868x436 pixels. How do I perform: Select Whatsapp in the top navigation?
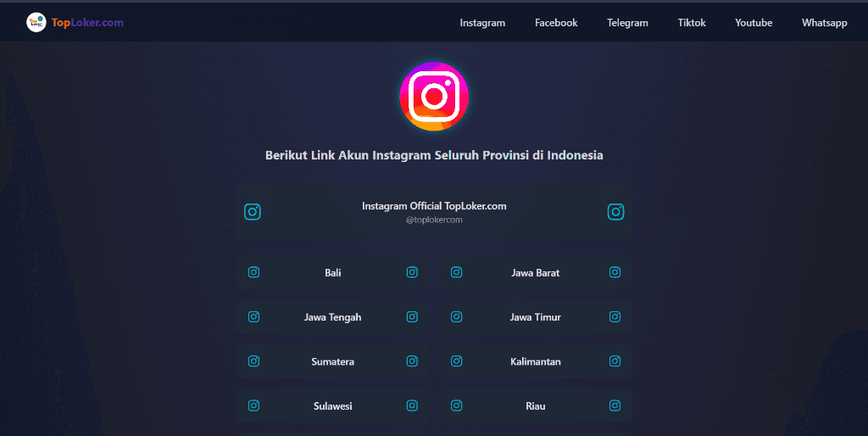coord(824,23)
